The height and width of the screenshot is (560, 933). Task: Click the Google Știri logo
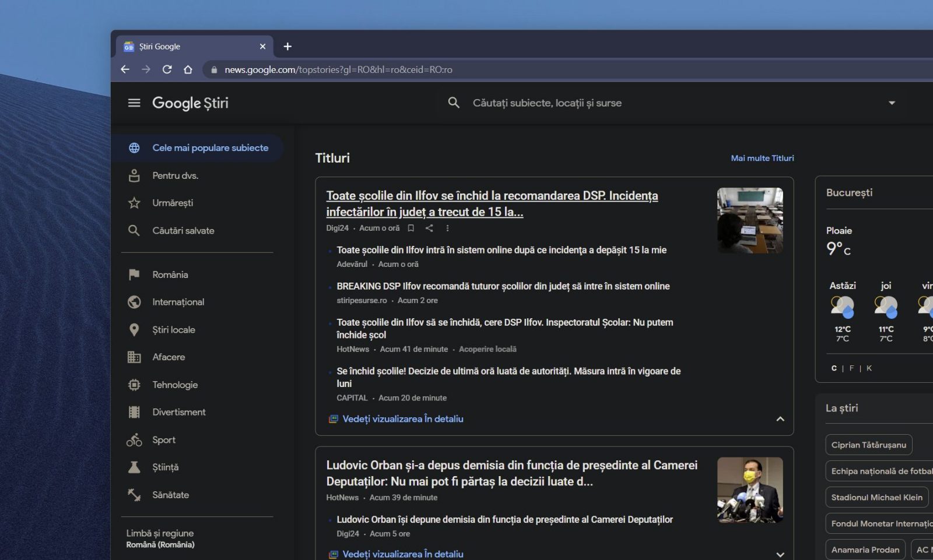click(190, 103)
